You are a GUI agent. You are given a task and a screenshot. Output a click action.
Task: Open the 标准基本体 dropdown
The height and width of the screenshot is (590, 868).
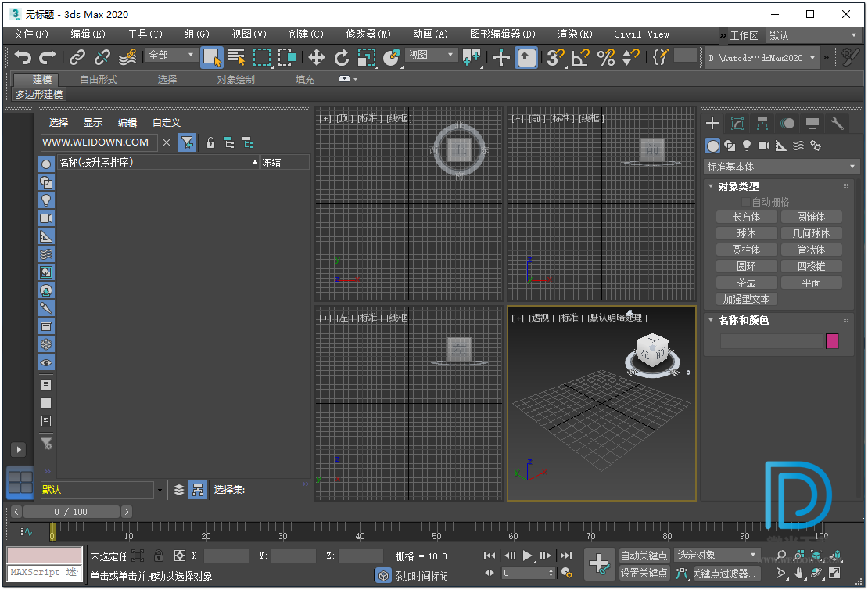[x=781, y=167]
